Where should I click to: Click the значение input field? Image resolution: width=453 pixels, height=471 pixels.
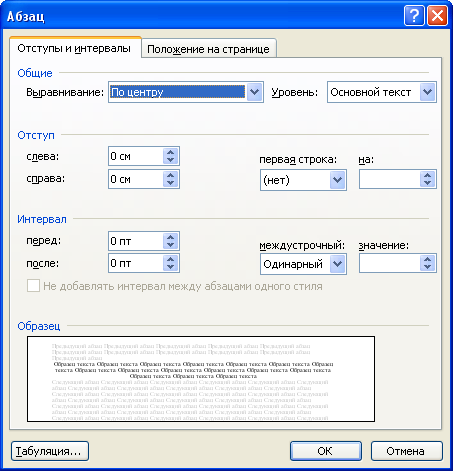click(389, 263)
